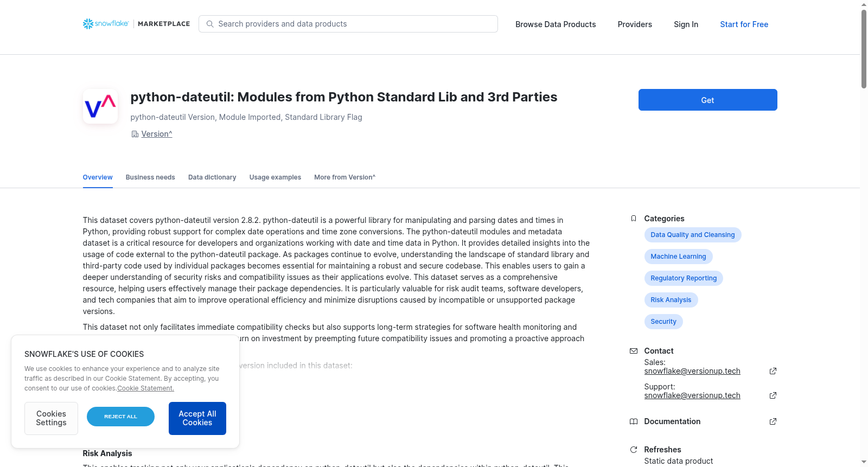Click the MARKETPLACE text in the header
The width and height of the screenshot is (868, 467).
(164, 24)
